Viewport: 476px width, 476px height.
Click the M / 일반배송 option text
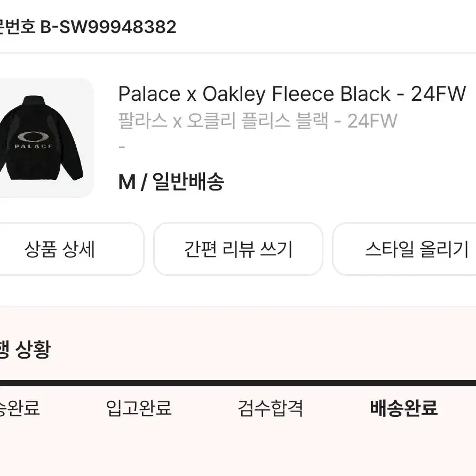(172, 182)
